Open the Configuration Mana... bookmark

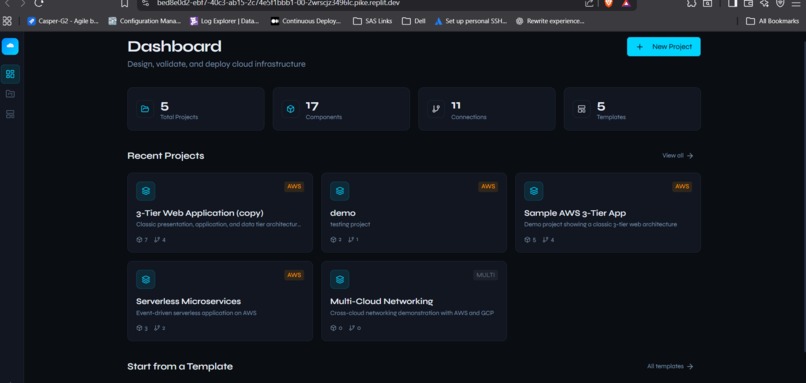coord(144,21)
